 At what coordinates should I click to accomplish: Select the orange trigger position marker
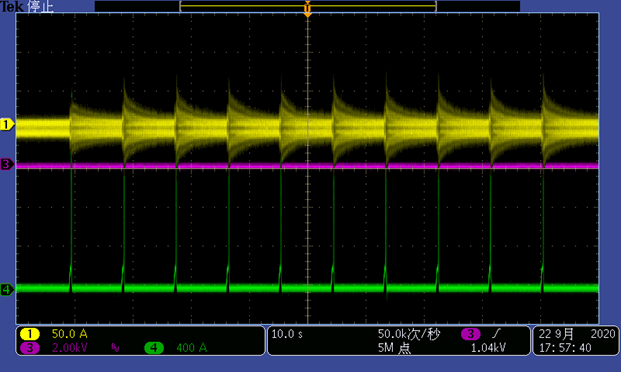(307, 9)
